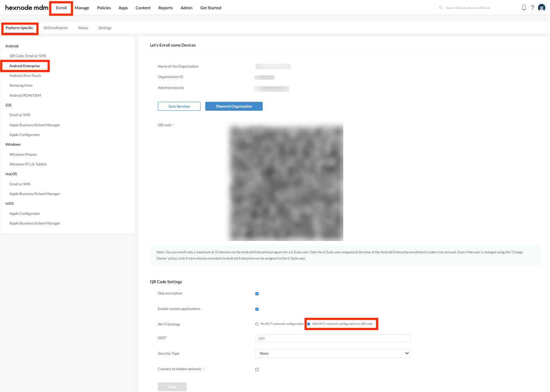Click the hexnode mdm logo

click(26, 7)
